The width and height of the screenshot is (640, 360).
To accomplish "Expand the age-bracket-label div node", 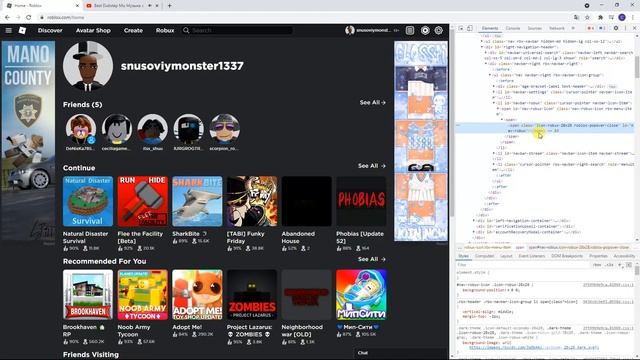I will point(493,87).
